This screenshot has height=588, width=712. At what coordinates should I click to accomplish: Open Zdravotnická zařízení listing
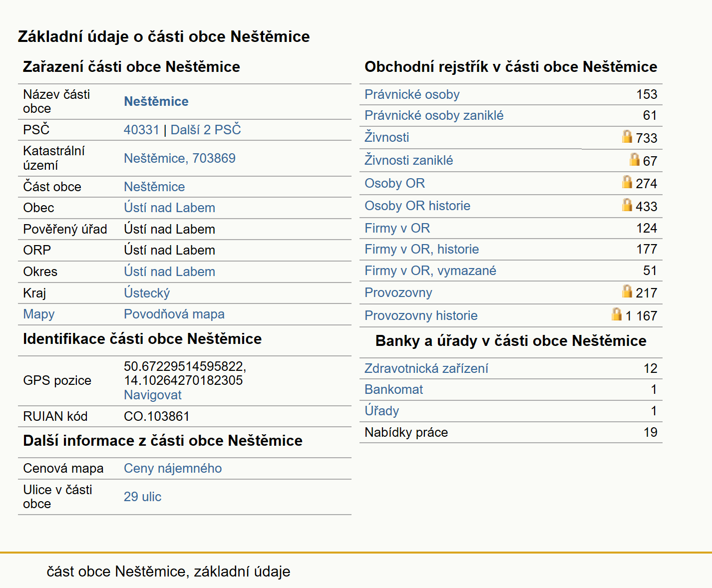(x=426, y=368)
